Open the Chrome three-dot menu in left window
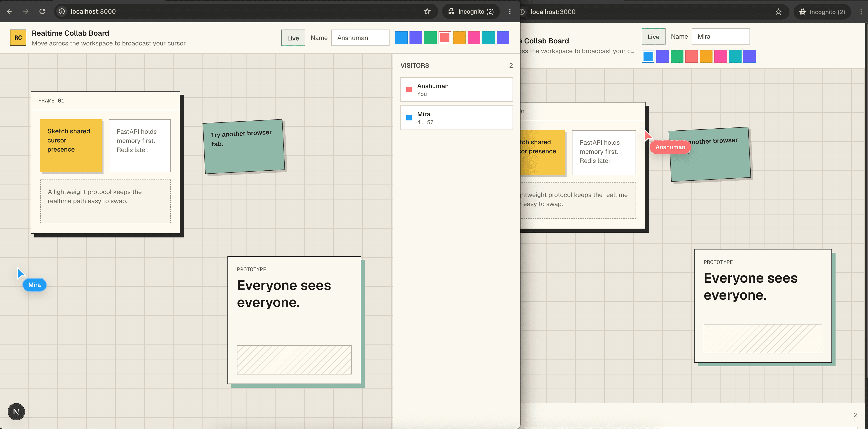 click(x=510, y=11)
